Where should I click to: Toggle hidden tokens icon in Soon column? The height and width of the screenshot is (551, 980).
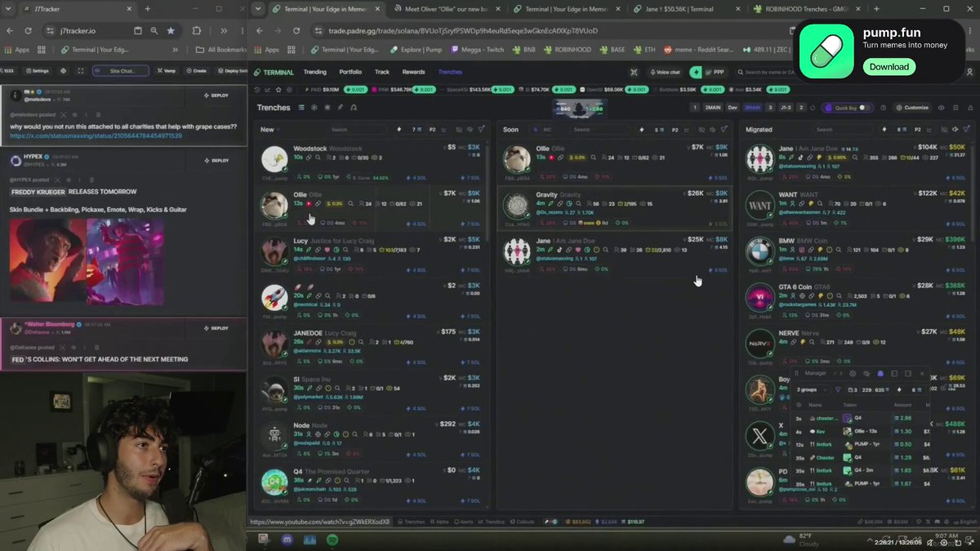[x=703, y=130]
